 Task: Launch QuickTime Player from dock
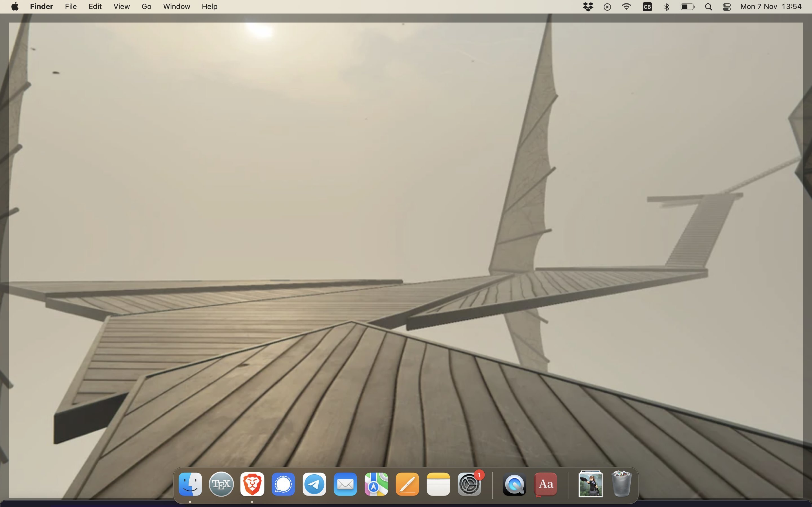514,484
